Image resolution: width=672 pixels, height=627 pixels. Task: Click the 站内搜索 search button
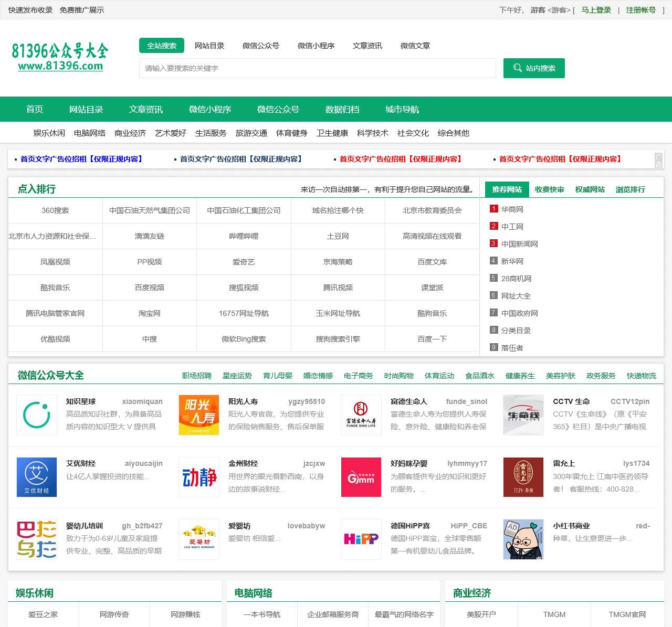[x=534, y=68]
